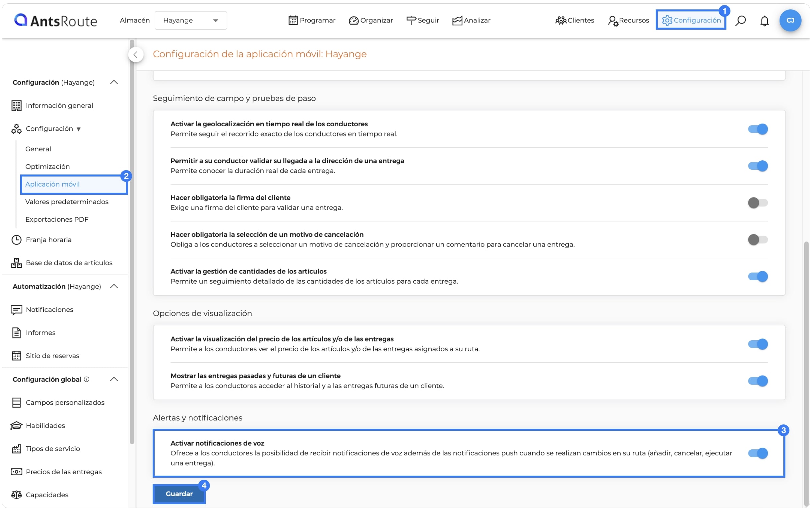Toggle real-time driver geolocation switch

(x=758, y=129)
